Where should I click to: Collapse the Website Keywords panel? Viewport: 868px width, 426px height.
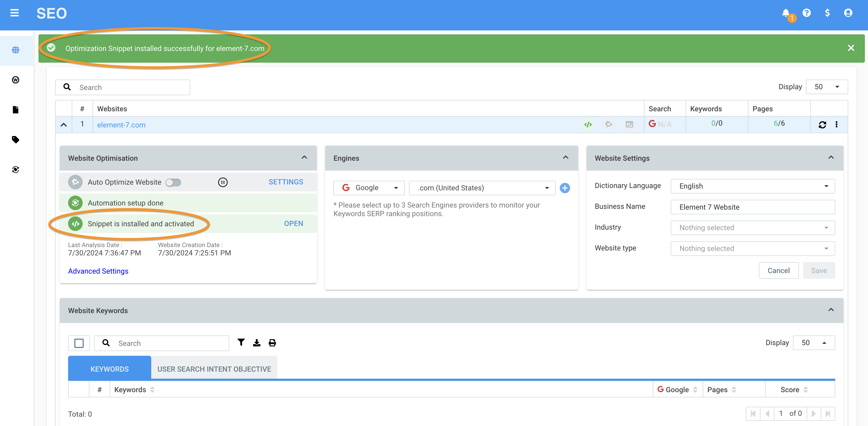click(831, 310)
